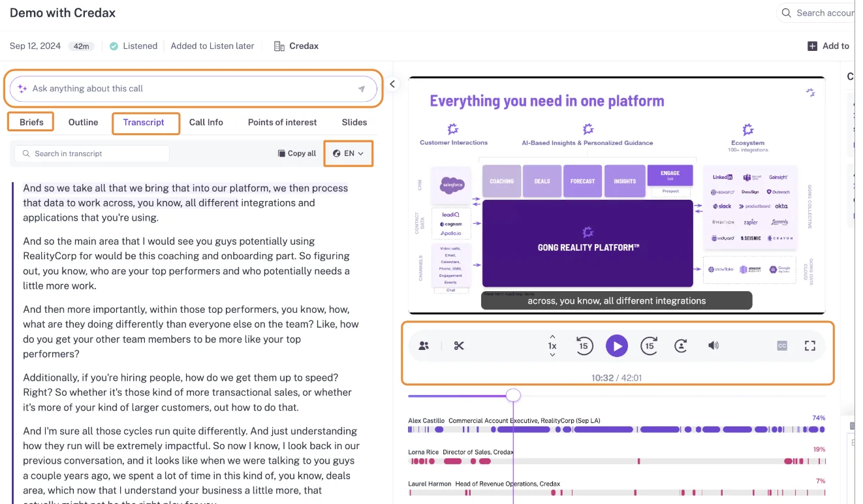Click the skip-to-next-speaker icon
The height and width of the screenshot is (504, 863).
681,346
